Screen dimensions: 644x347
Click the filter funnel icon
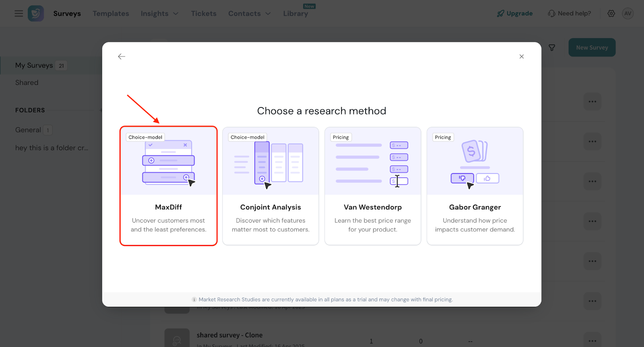point(552,48)
